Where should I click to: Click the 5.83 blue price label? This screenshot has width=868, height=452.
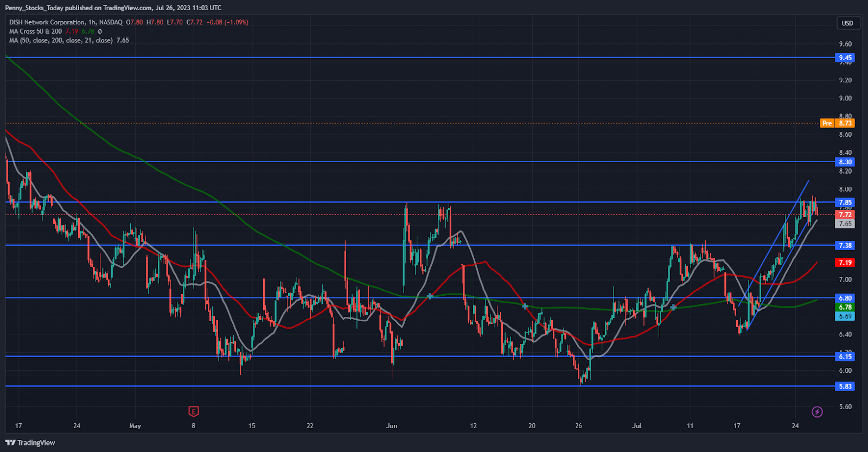[845, 386]
